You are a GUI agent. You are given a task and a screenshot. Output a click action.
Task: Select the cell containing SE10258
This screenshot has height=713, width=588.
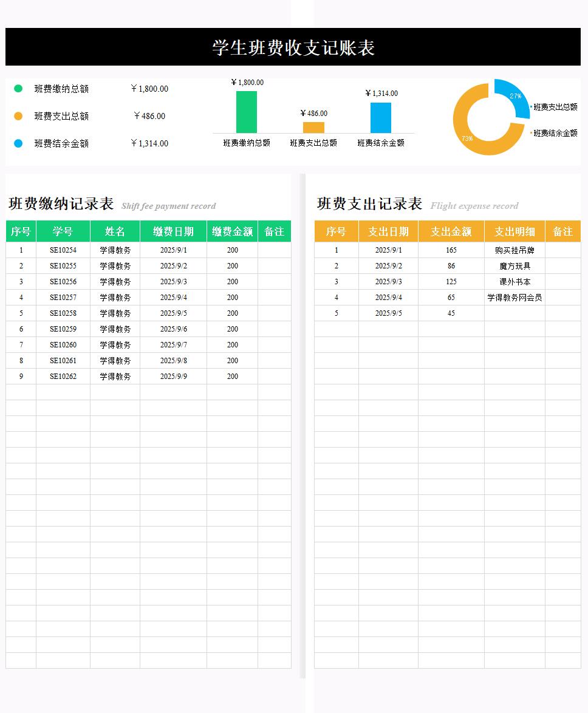click(63, 313)
